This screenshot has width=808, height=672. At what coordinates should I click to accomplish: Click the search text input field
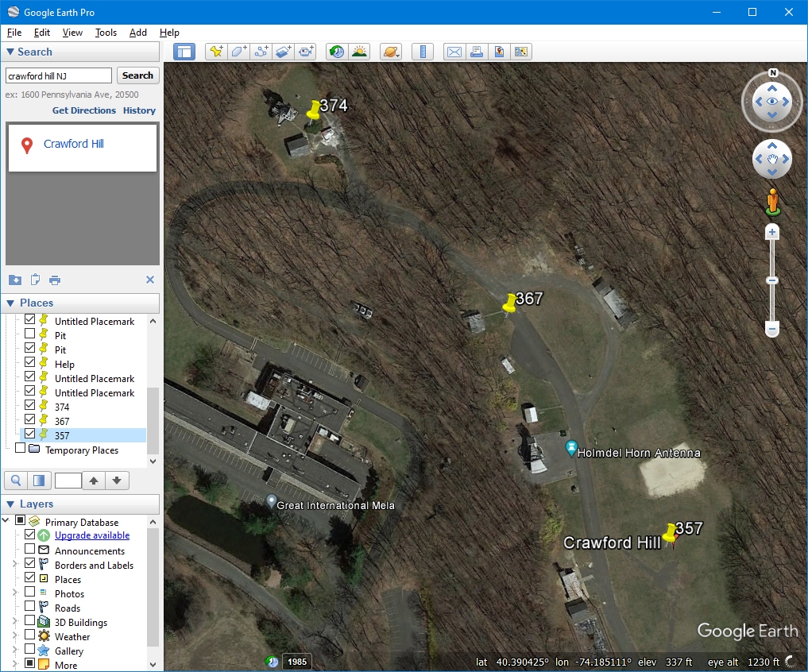tap(59, 75)
